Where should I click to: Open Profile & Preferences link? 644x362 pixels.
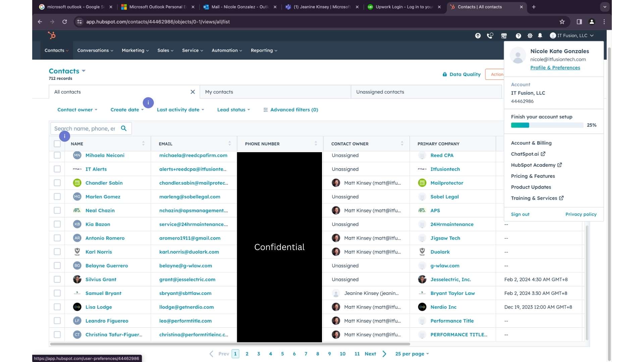(555, 68)
